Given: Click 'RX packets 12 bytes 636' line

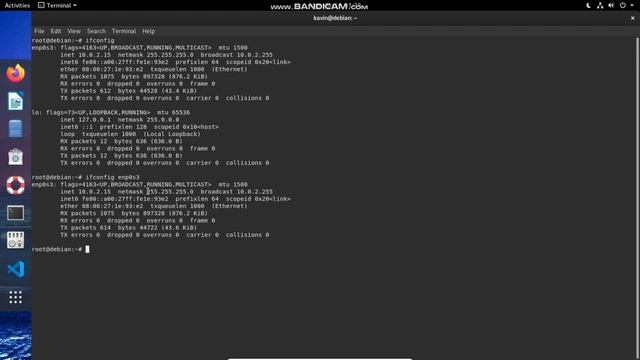Looking at the screenshot, I should [122, 141].
